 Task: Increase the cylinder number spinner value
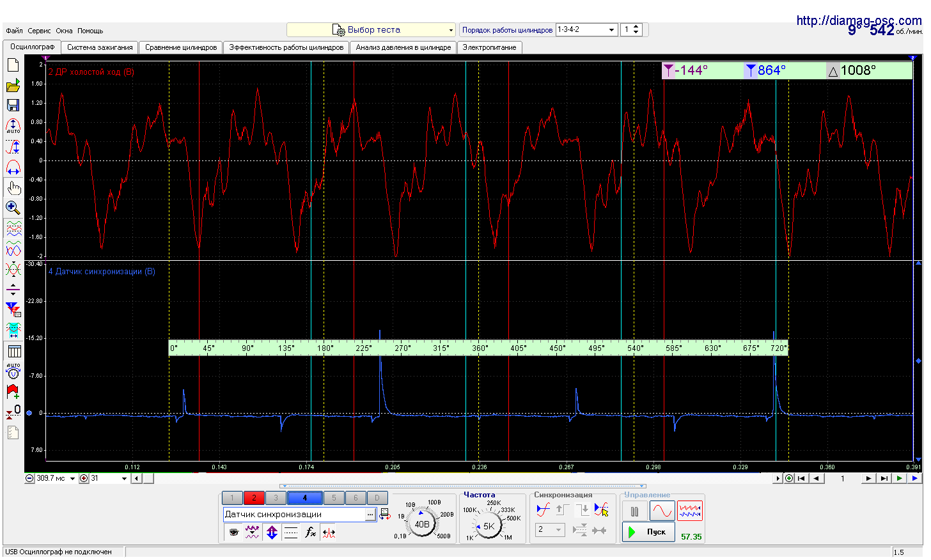(636, 27)
